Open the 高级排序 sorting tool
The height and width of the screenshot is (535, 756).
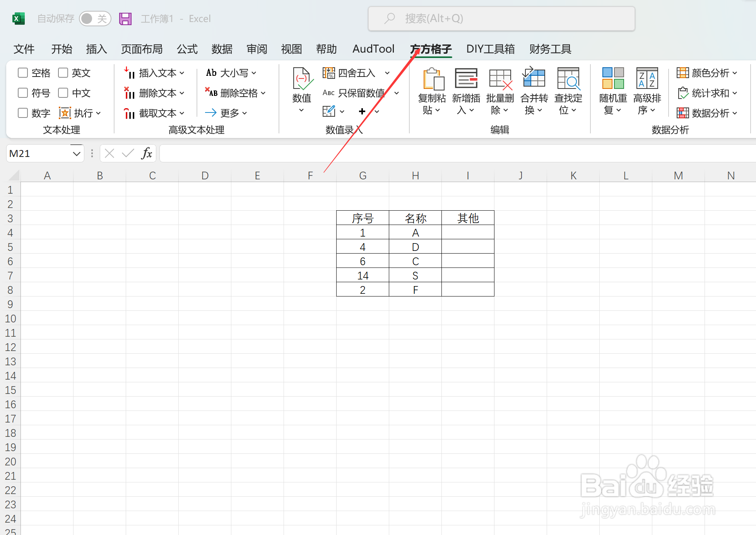647,79
